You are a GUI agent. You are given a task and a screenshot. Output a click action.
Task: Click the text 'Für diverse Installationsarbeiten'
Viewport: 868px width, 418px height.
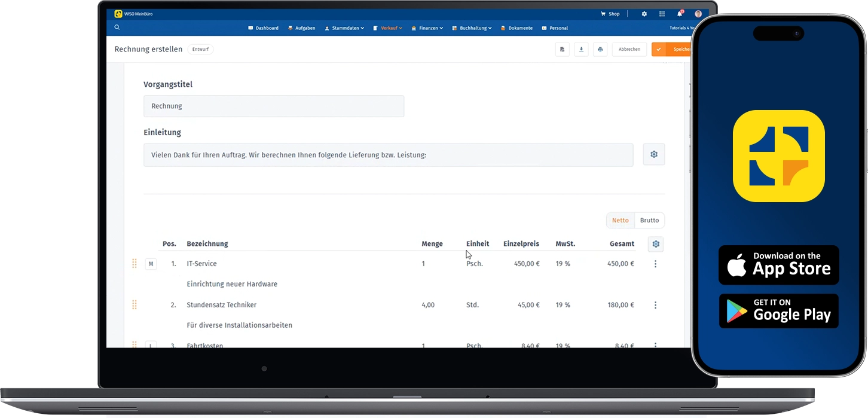(x=239, y=325)
